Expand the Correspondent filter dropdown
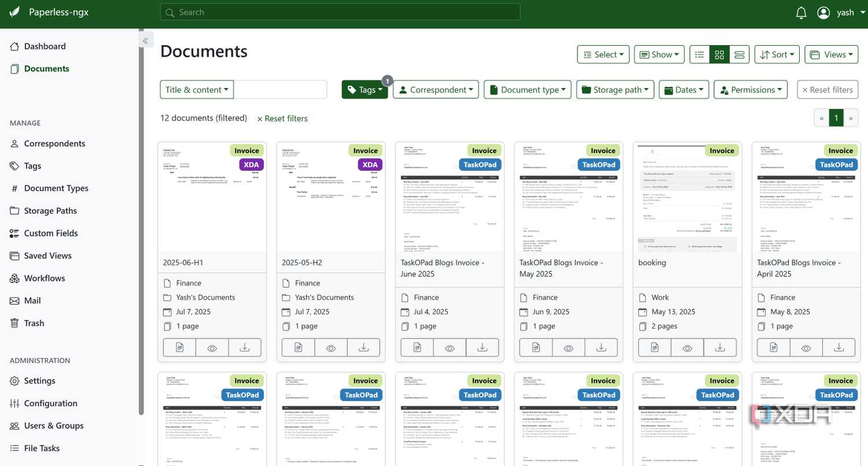Viewport: 868px width, 466px height. [x=436, y=90]
